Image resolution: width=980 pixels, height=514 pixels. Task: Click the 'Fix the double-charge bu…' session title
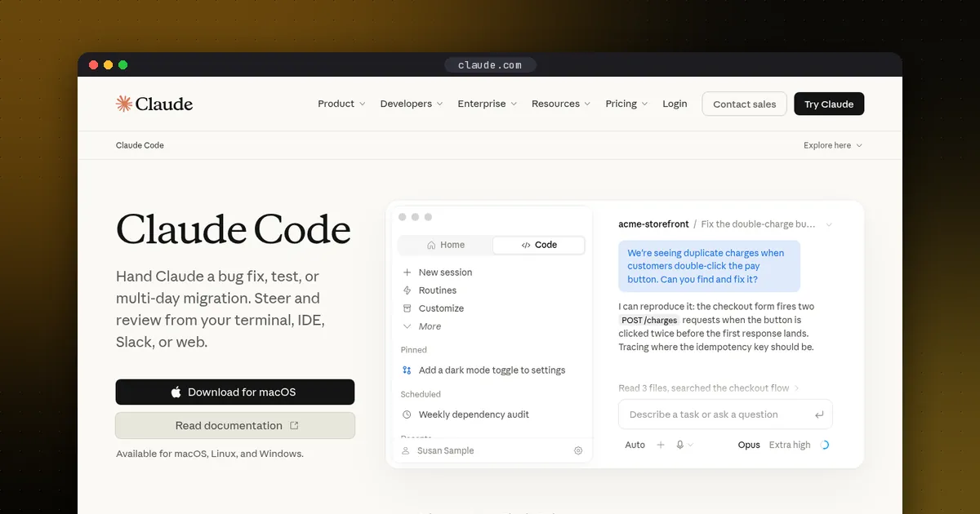click(758, 224)
